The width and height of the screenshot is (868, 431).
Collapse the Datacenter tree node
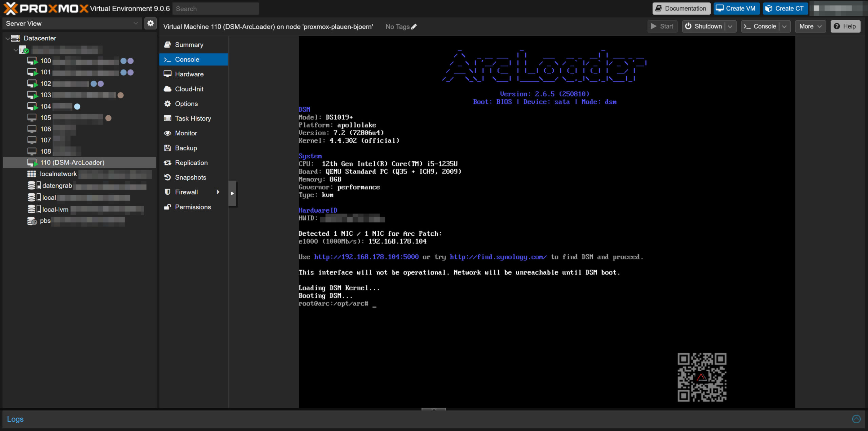pyautogui.click(x=7, y=38)
